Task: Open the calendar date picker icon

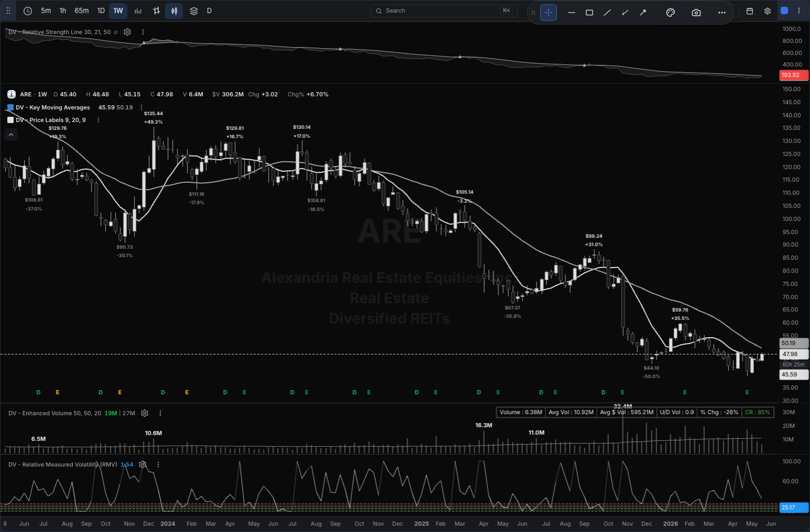Action: pyautogui.click(x=750, y=10)
